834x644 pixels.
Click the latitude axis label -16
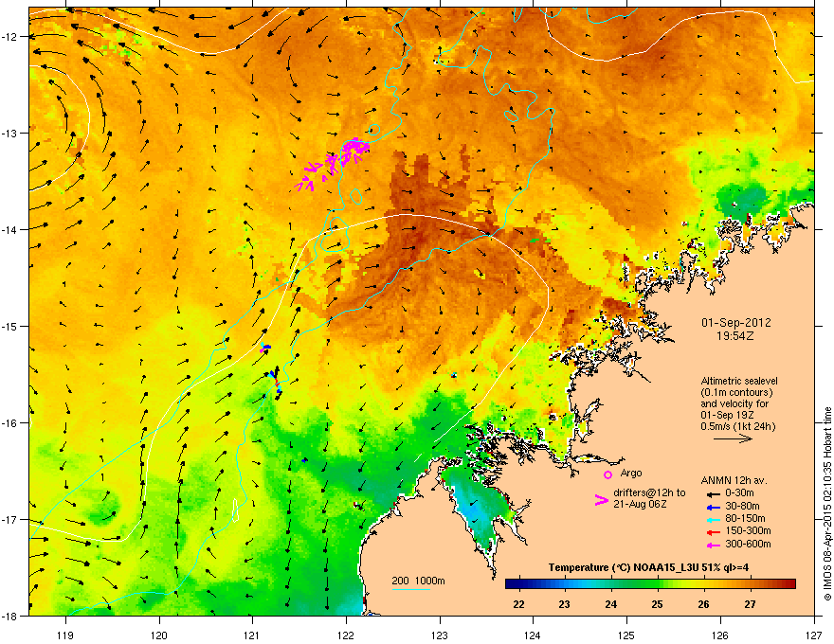coord(10,423)
